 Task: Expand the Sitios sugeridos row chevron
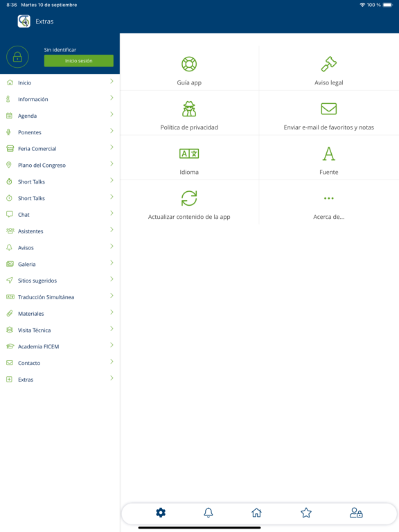(x=112, y=279)
